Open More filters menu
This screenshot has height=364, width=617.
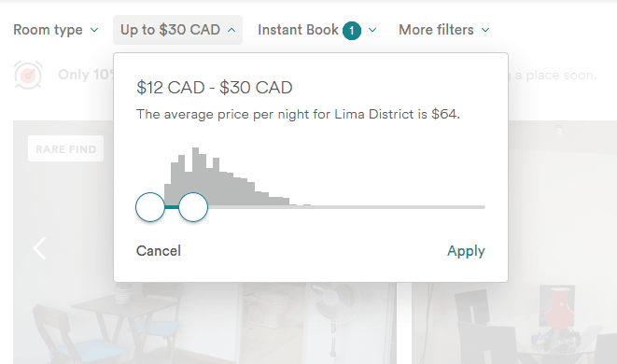pyautogui.click(x=444, y=30)
